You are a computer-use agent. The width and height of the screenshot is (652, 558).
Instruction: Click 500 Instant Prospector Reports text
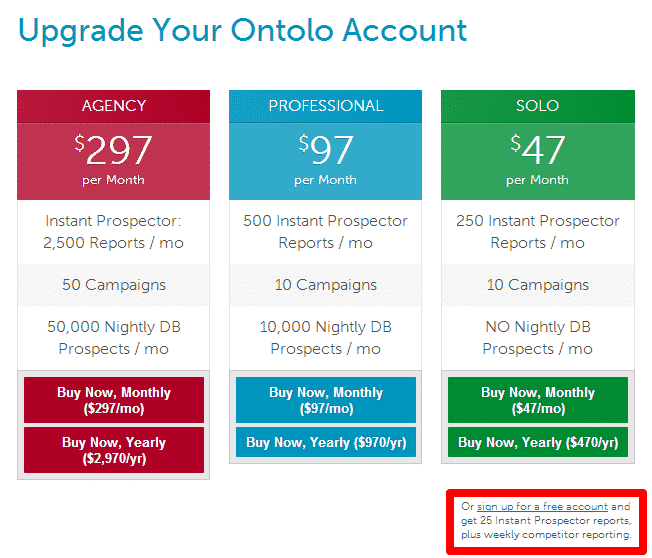point(326,232)
